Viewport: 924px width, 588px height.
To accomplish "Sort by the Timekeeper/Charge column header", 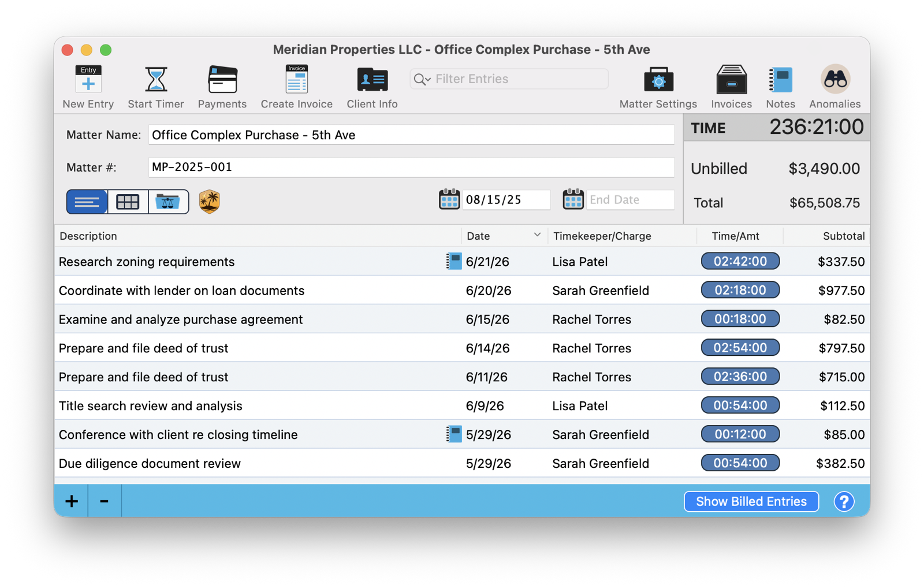I will tap(622, 236).
